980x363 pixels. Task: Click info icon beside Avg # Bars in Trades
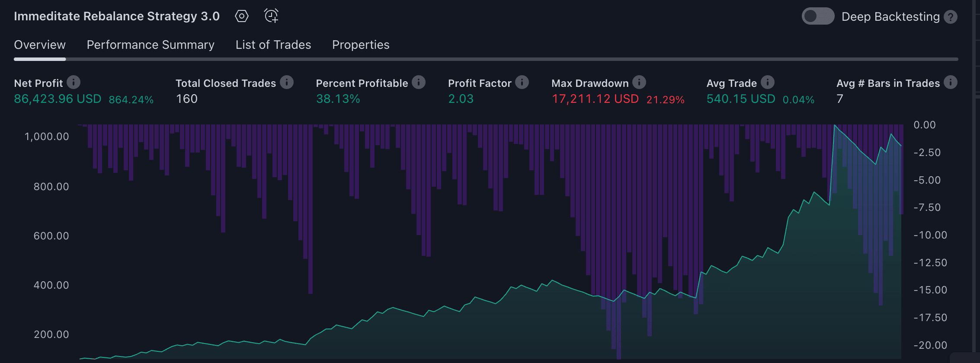click(951, 82)
